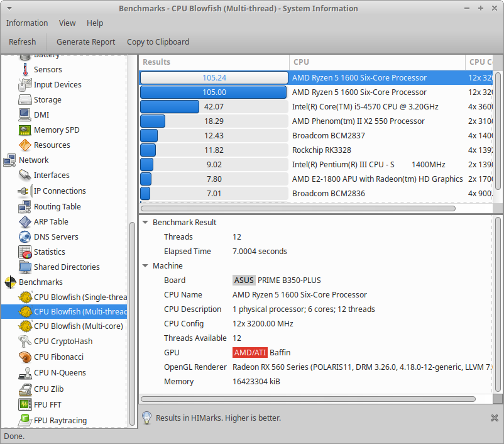This screenshot has width=504, height=444.
Task: Collapse the Benchmark Result section
Action: coord(145,223)
